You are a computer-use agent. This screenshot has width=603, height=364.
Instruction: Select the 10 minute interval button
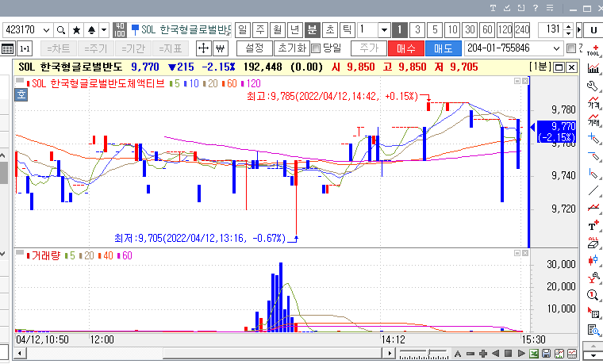(452, 29)
